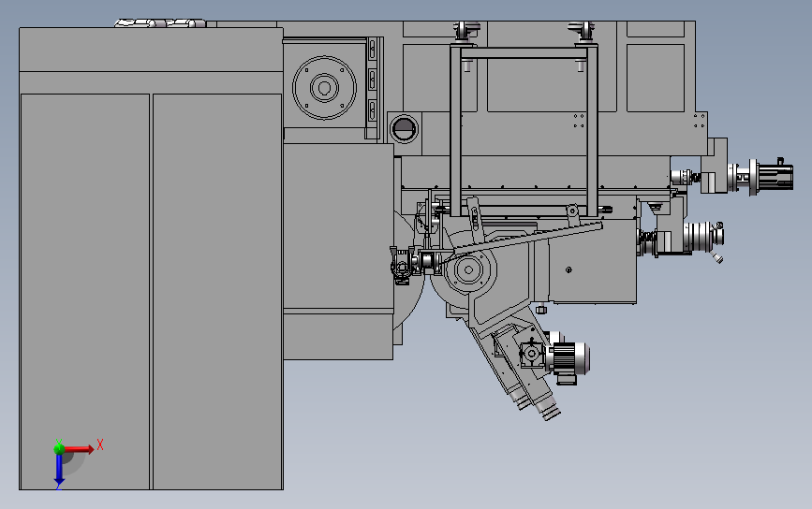
Task: Select the servo motor at far right
Action: (760, 177)
